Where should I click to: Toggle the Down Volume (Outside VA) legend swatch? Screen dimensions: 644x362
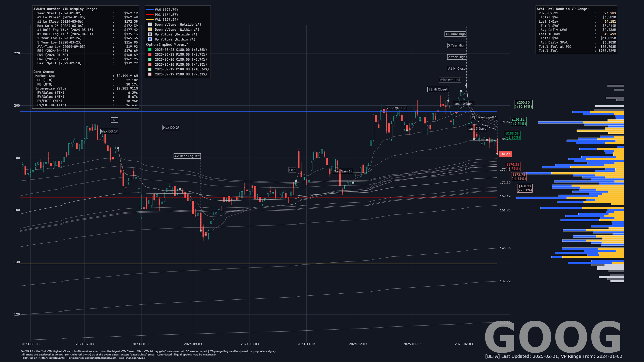(x=150, y=25)
